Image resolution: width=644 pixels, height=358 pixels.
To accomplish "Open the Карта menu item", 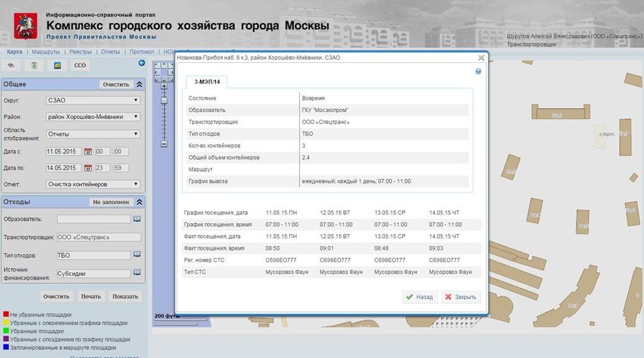I will [14, 52].
